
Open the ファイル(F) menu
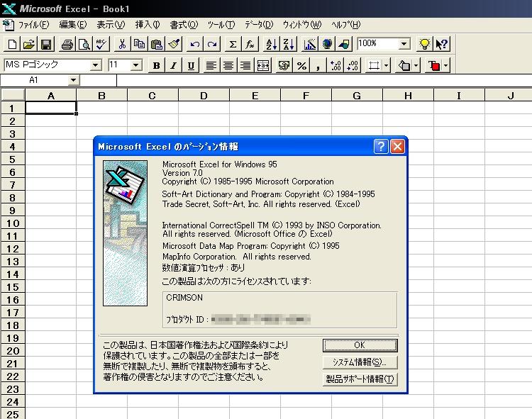click(x=33, y=25)
